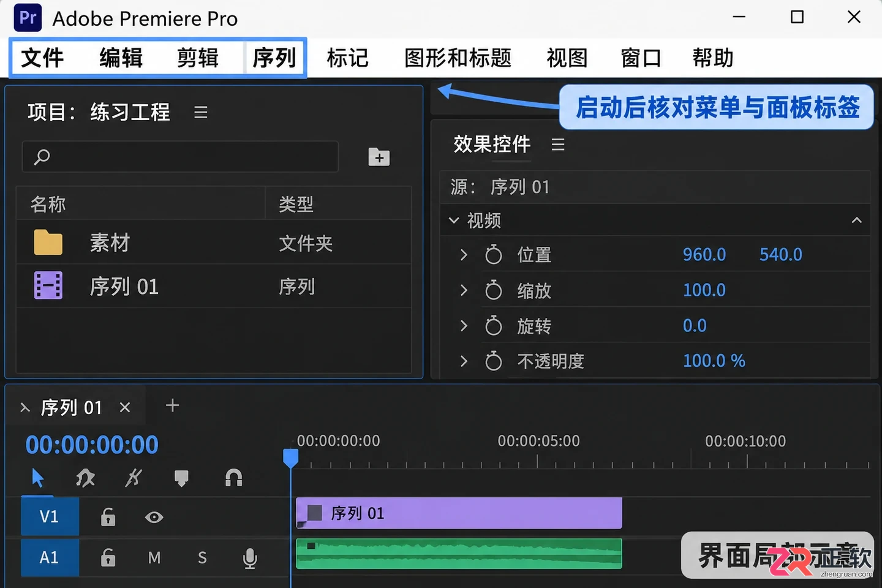Select the Selection arrow tool

point(38,478)
